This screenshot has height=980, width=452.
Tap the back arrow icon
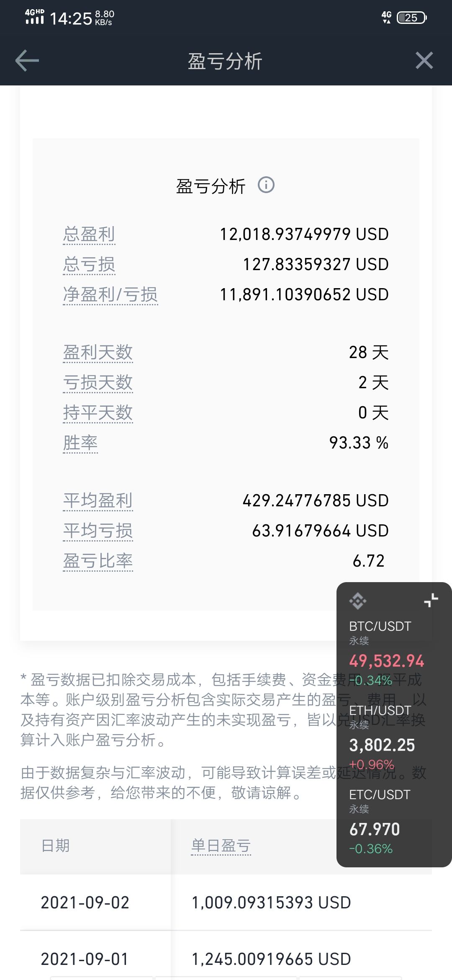pos(27,61)
